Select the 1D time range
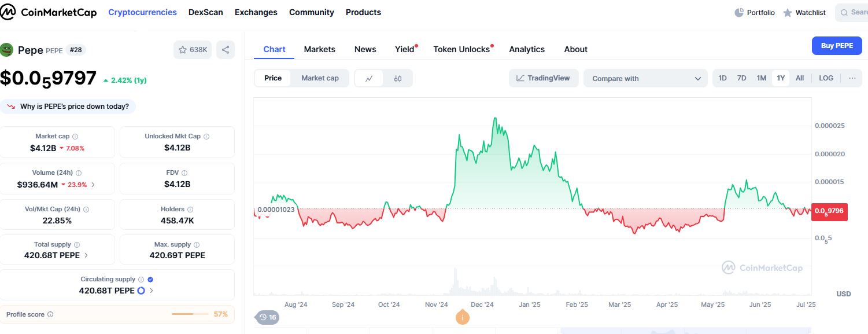The image size is (868, 334). pyautogui.click(x=722, y=78)
